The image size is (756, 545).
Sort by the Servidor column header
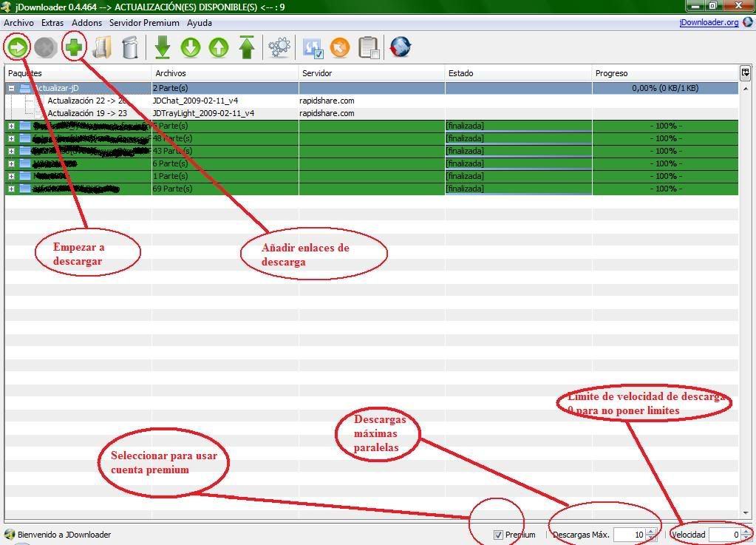tap(372, 73)
